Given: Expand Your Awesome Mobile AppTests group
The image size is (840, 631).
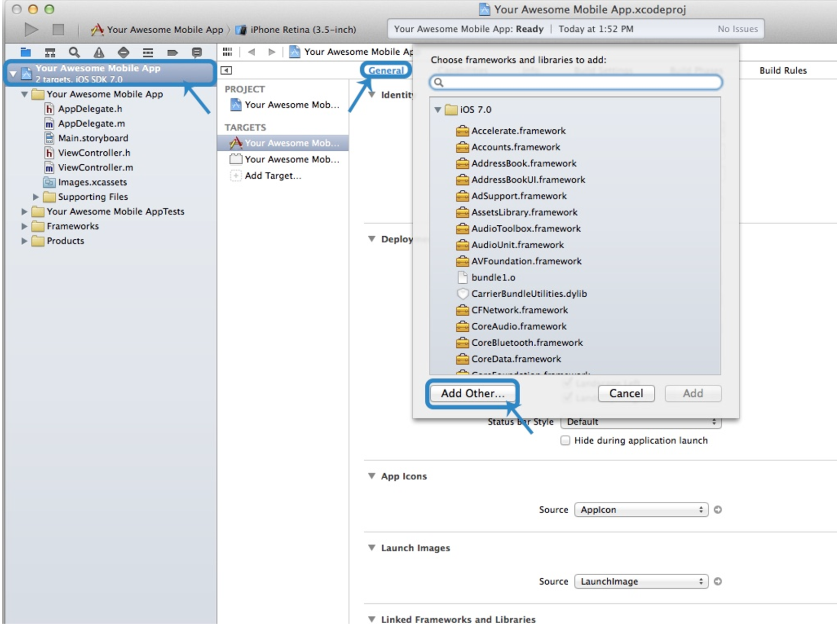Looking at the screenshot, I should point(24,212).
